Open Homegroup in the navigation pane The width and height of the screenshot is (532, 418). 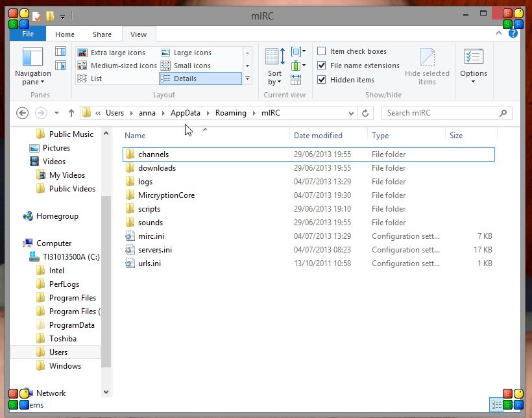(x=50, y=216)
